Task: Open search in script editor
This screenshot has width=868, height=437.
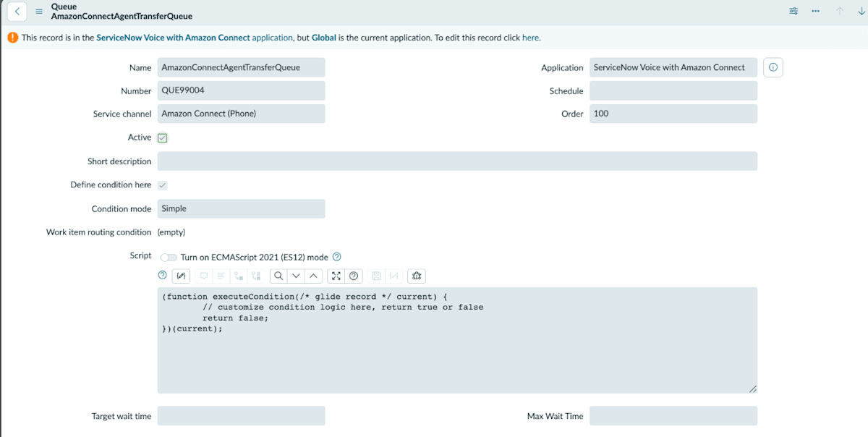Action: click(x=278, y=276)
